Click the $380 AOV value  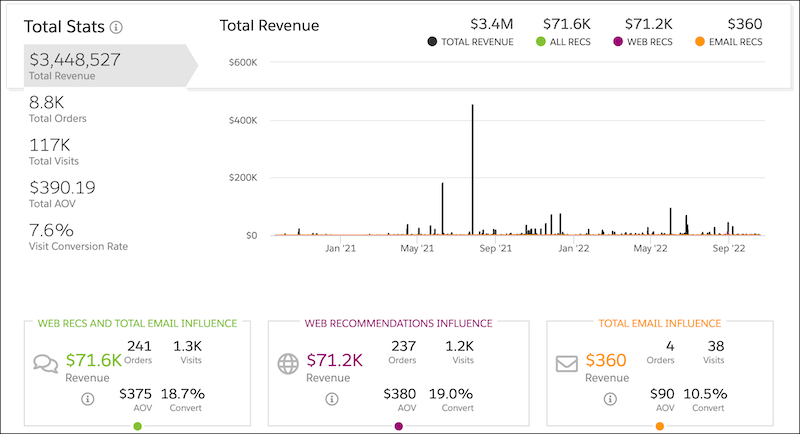coord(399,394)
